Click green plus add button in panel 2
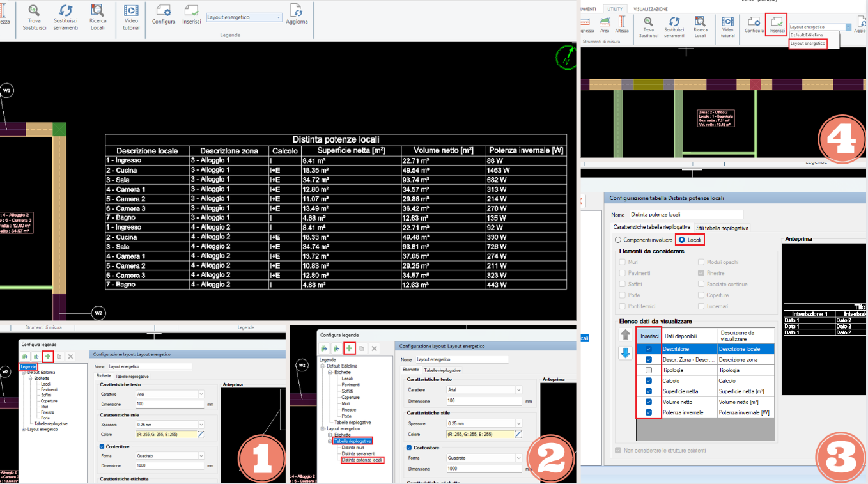868x484 pixels. pos(349,348)
